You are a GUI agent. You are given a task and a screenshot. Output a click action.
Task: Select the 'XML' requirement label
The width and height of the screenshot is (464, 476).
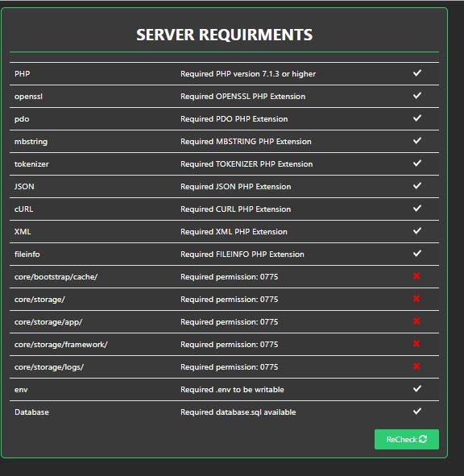point(23,232)
